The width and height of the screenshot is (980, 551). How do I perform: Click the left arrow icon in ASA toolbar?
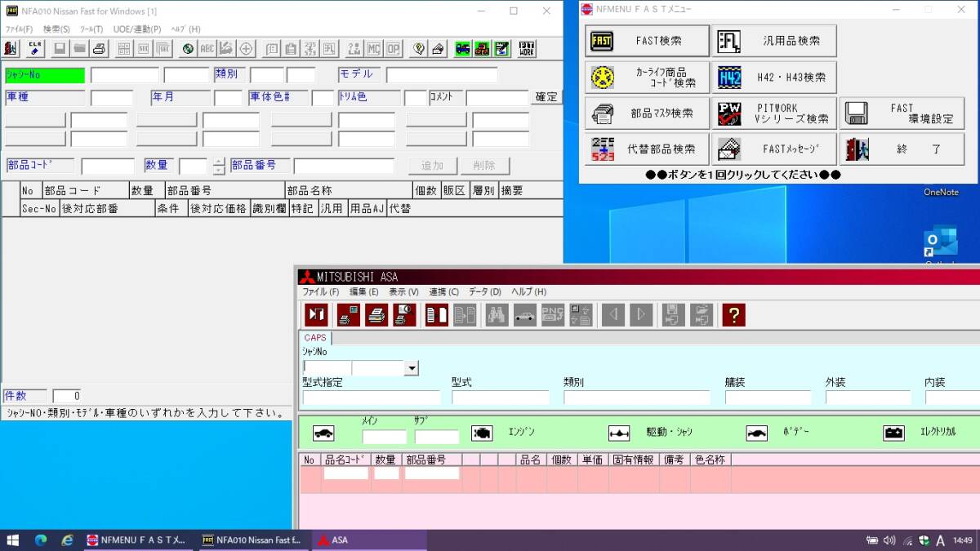coord(613,314)
